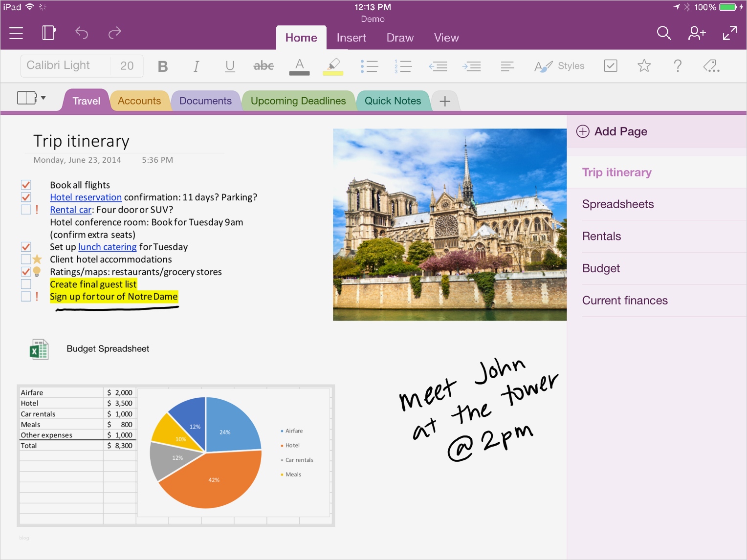
Task: Insert a To Do tag
Action: pyautogui.click(x=610, y=65)
